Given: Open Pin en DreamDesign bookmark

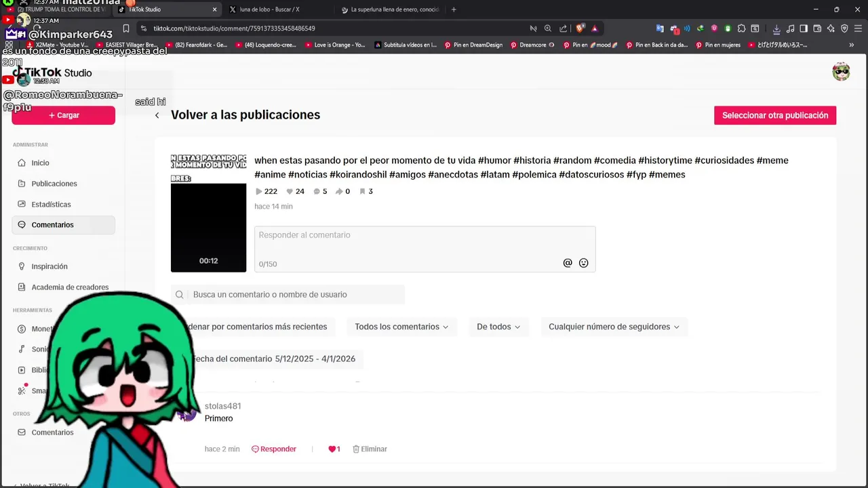Looking at the screenshot, I should pos(473,45).
